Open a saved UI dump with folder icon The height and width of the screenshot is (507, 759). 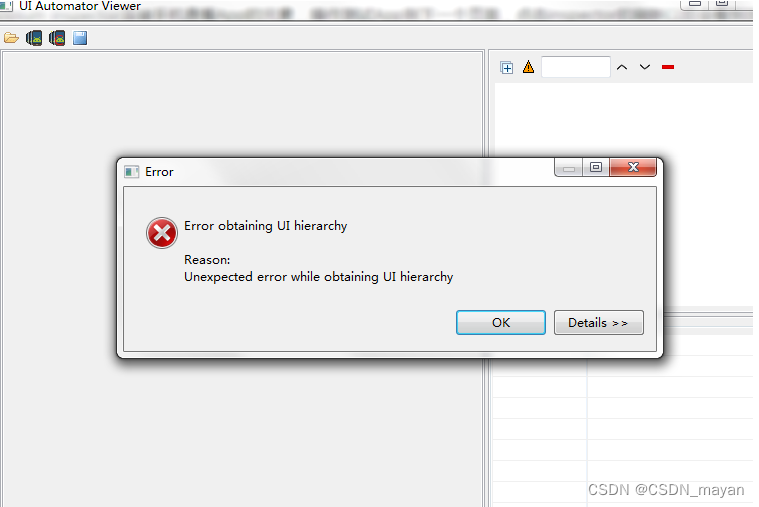tap(11, 38)
